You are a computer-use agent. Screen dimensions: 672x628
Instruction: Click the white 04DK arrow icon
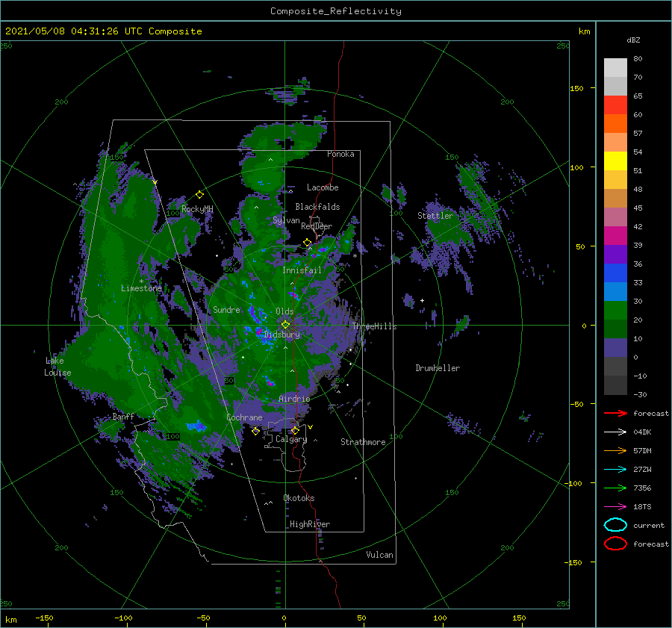[x=615, y=432]
